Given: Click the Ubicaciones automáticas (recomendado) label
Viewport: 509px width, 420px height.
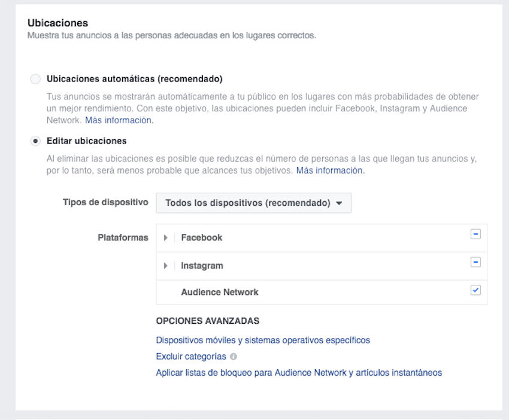Looking at the screenshot, I should tap(134, 79).
